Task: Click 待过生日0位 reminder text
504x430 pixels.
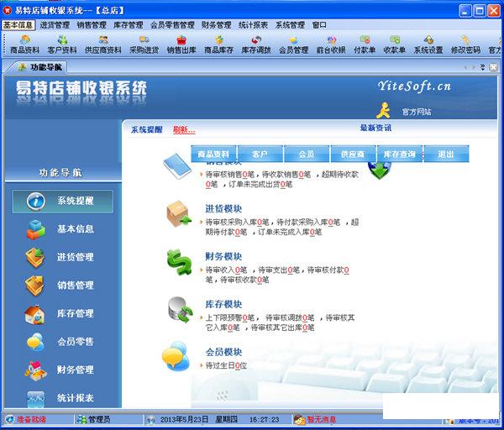Action: [226, 365]
